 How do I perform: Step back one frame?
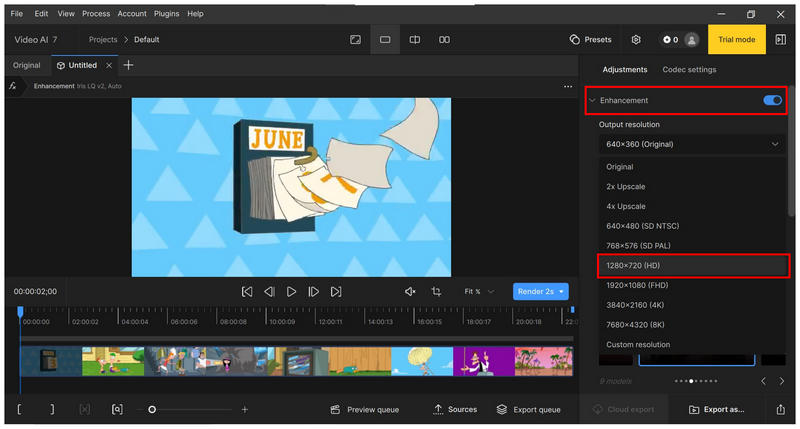click(x=269, y=292)
